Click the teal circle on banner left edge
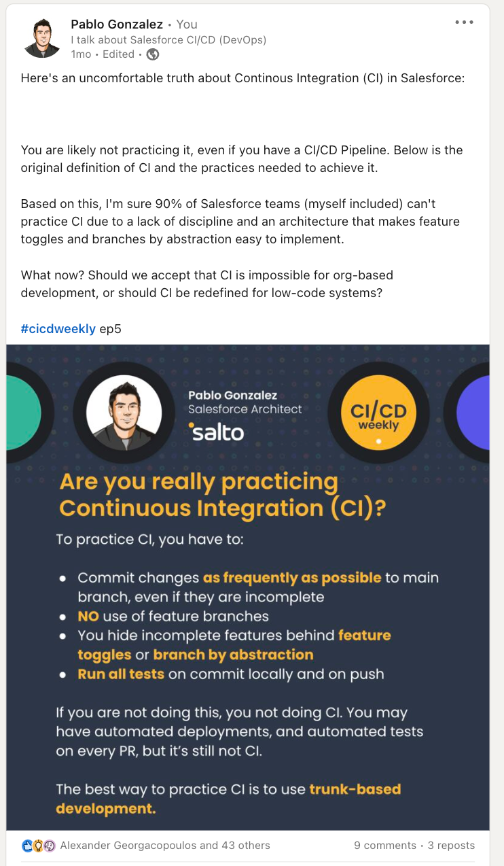Image resolution: width=504 pixels, height=866 pixels. tap(23, 413)
